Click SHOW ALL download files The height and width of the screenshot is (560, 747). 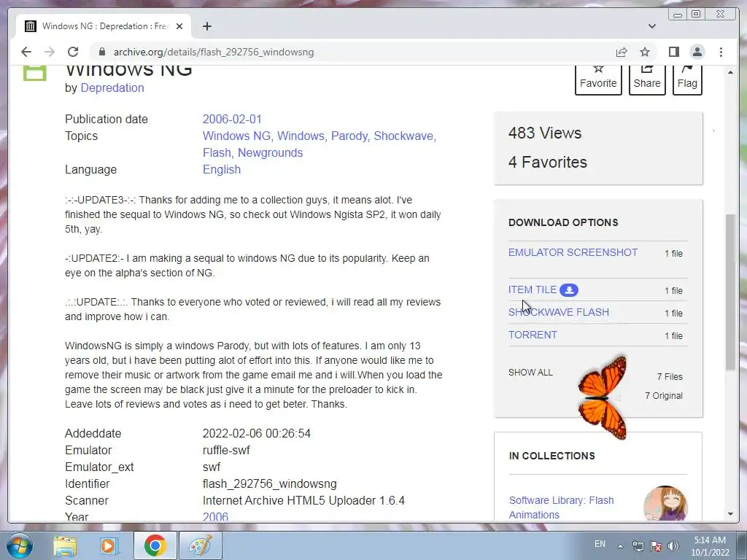(530, 373)
